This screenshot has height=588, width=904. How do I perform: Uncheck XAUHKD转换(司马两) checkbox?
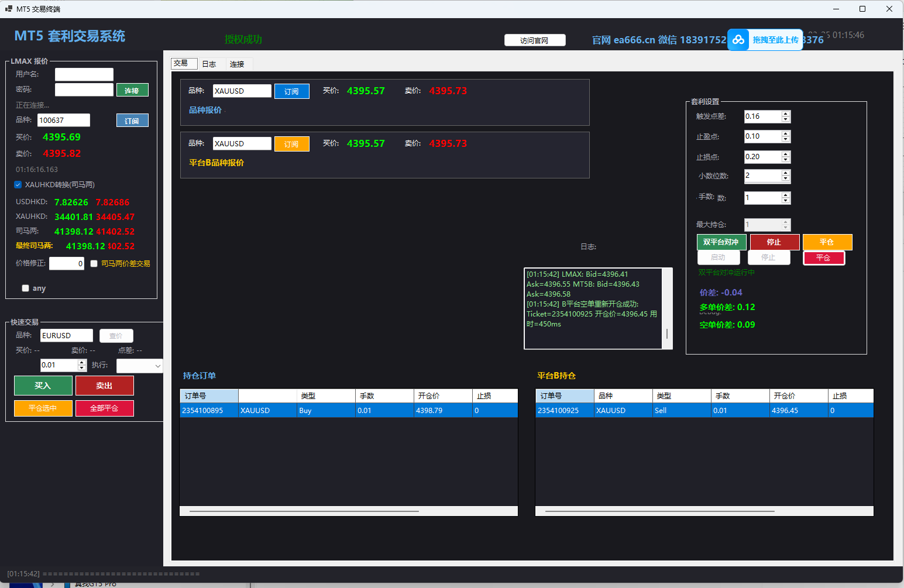[18, 185]
